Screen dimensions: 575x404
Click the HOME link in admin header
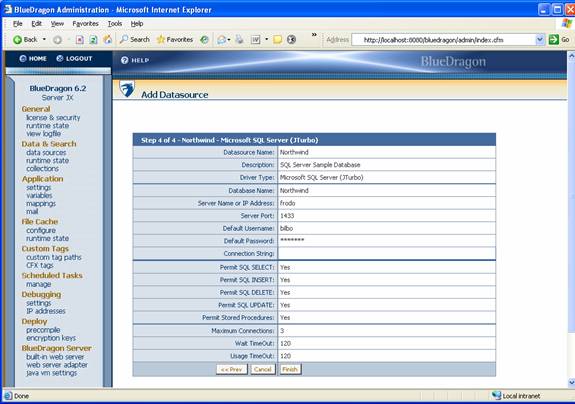pos(33,59)
